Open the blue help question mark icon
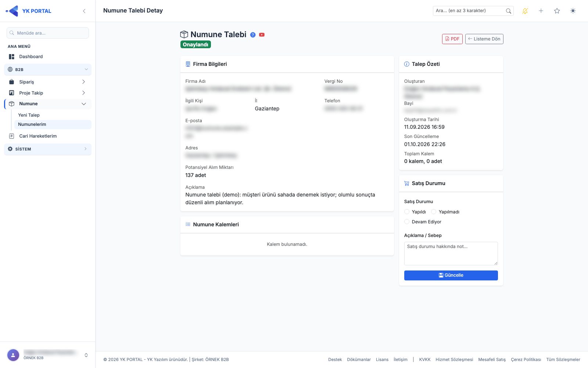Image resolution: width=588 pixels, height=368 pixels. (253, 35)
